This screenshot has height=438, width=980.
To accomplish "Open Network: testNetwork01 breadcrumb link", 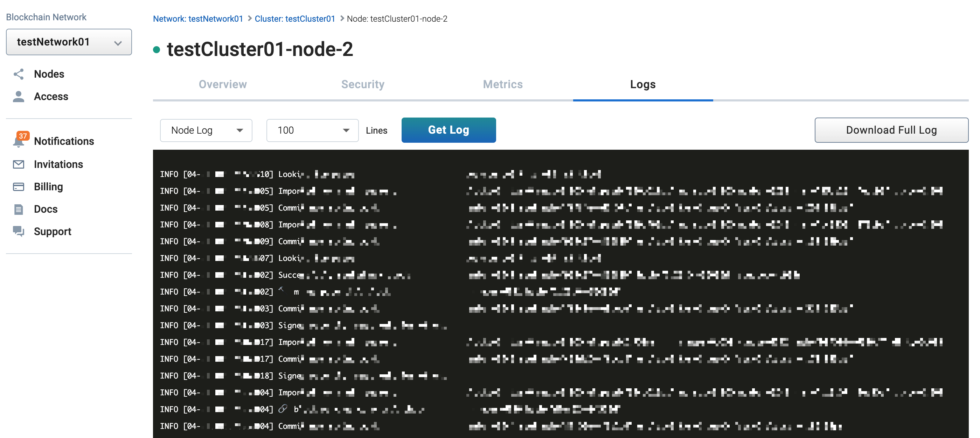I will 198,19.
